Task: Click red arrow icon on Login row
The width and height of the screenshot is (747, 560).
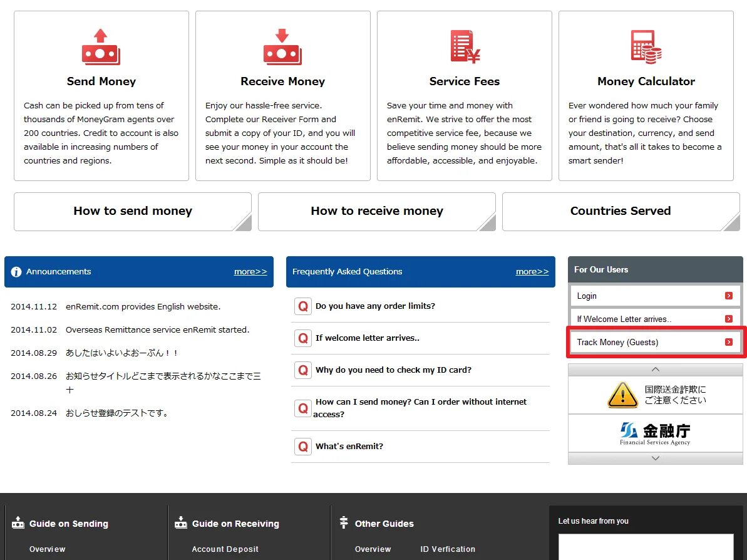Action: tap(728, 296)
